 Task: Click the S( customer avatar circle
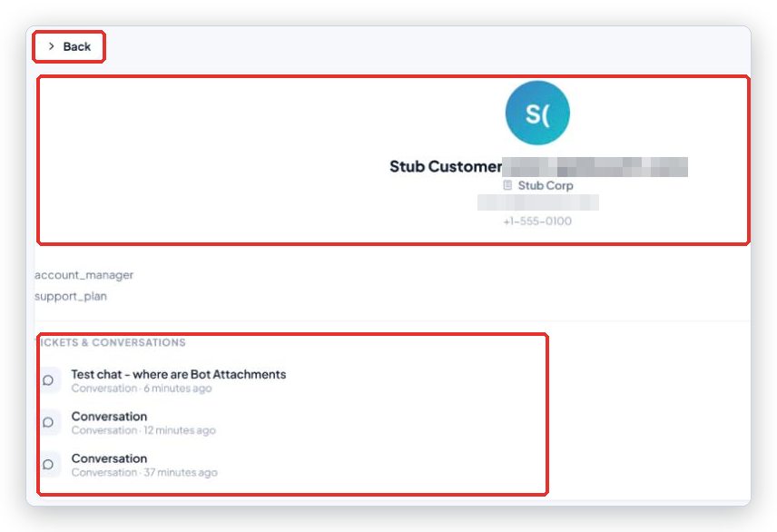tap(537, 113)
